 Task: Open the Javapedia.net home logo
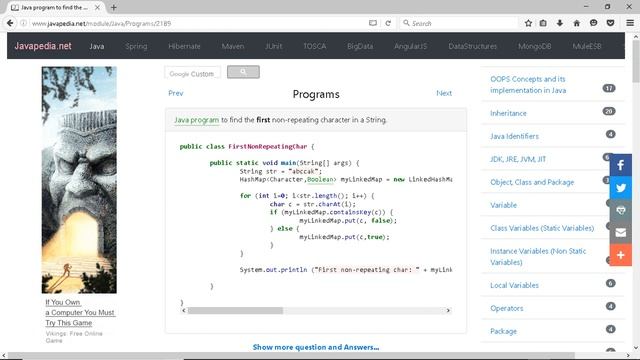[x=43, y=46]
